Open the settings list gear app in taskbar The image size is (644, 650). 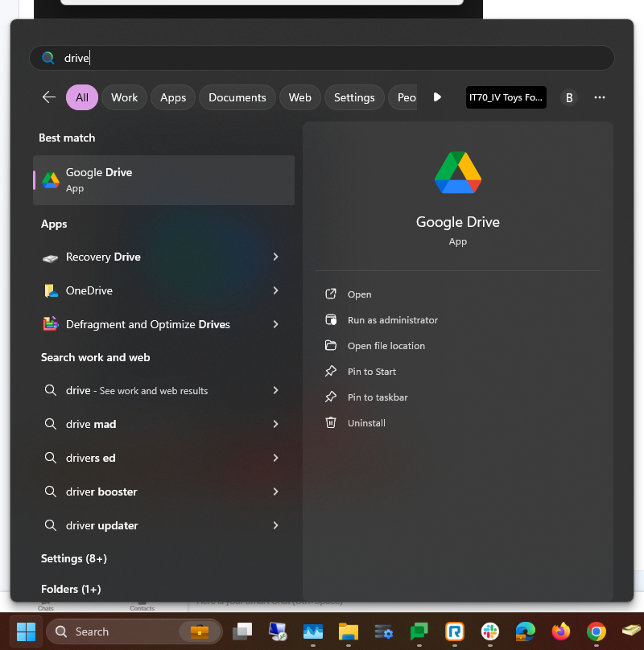tap(384, 631)
